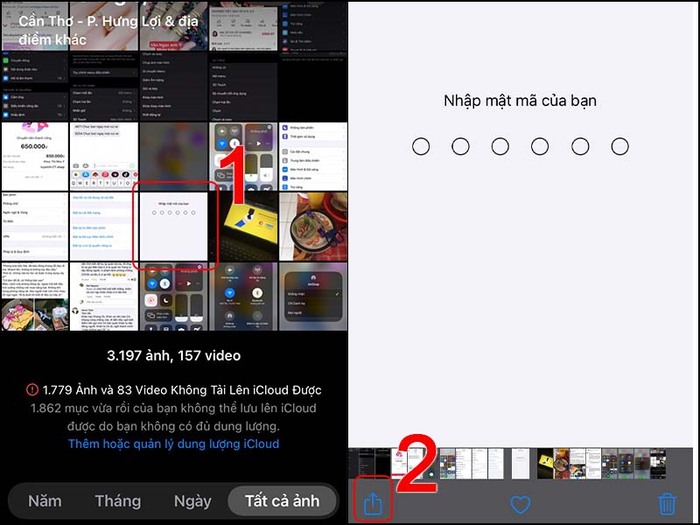Favorite the photo with the heart icon
This screenshot has width=700, height=525.
[519, 505]
